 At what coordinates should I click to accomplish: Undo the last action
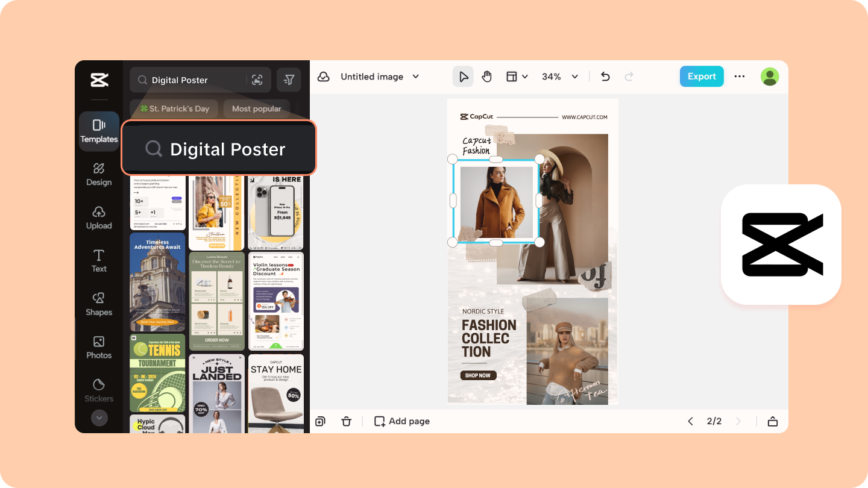[606, 77]
